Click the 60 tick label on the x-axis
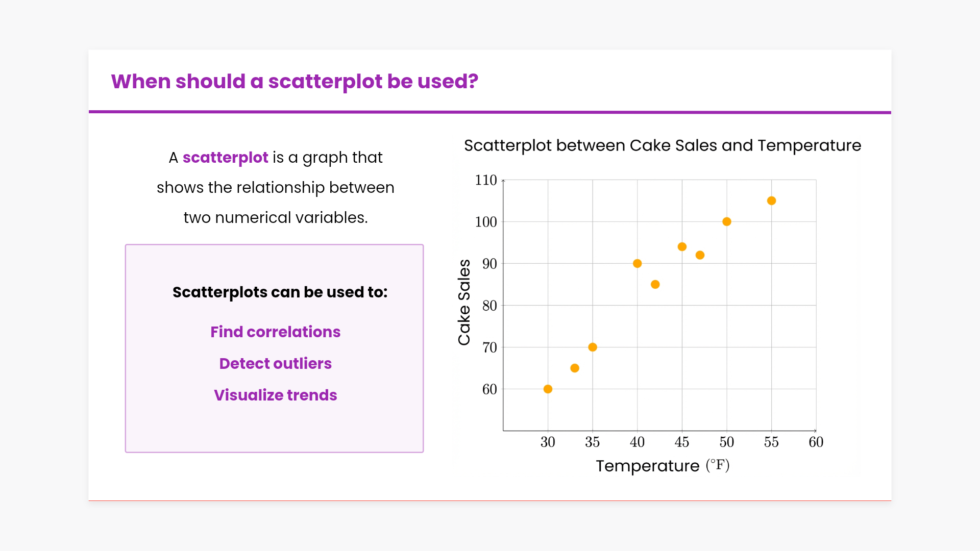The width and height of the screenshot is (980, 551). pos(816,442)
